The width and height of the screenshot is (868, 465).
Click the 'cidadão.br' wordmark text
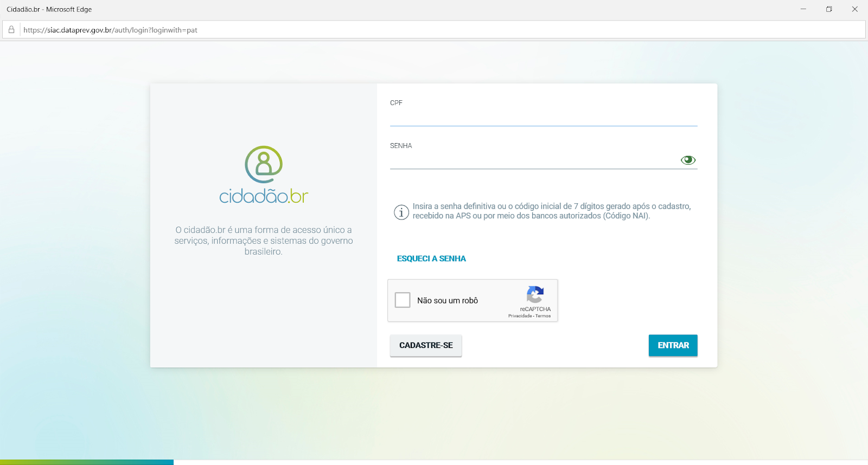(x=264, y=196)
